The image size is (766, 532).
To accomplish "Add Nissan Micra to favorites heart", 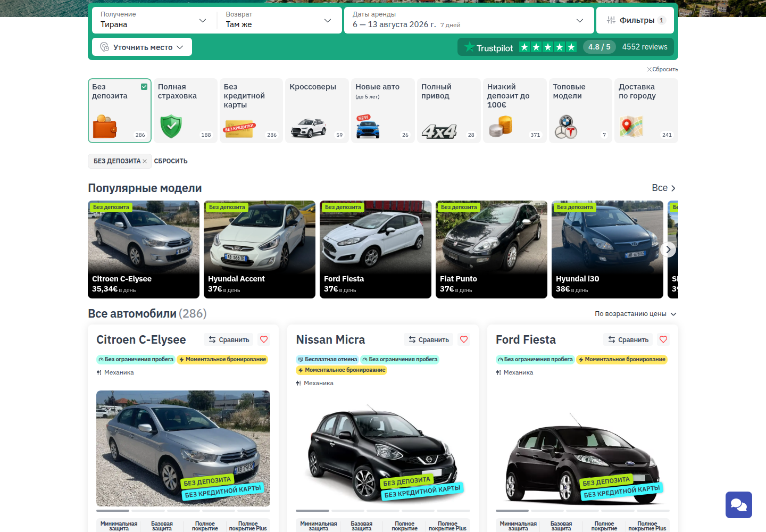I will 464,339.
